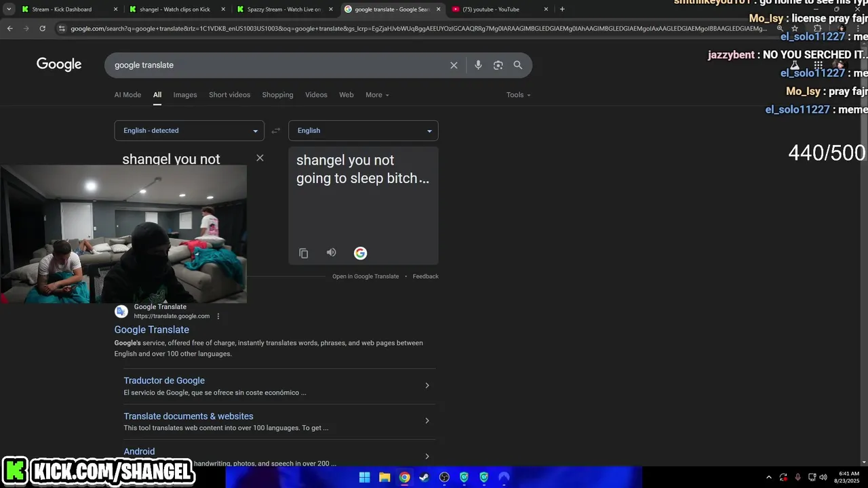Expand Translate documents & websites sitelink
868x488 pixels.
[427, 421]
